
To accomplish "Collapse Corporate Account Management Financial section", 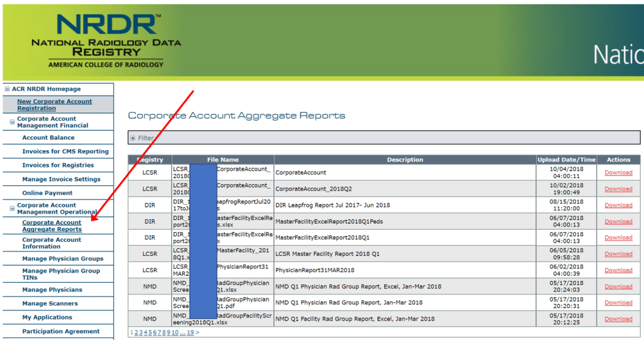I will 13,122.
